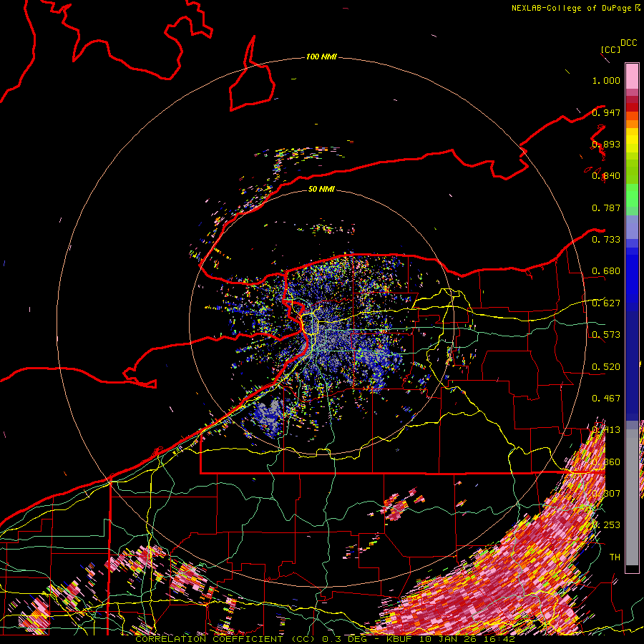Click the 10 JAN 26 16:42 timestamp
This screenshot has width=644, height=644.
(x=466, y=639)
